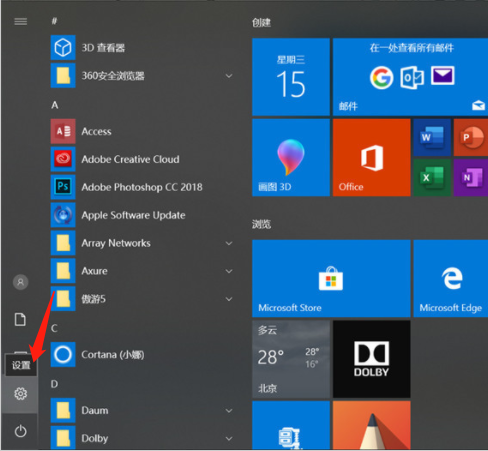The width and height of the screenshot is (488, 451).
Task: Expand the Array Networks chevron
Action: [229, 243]
